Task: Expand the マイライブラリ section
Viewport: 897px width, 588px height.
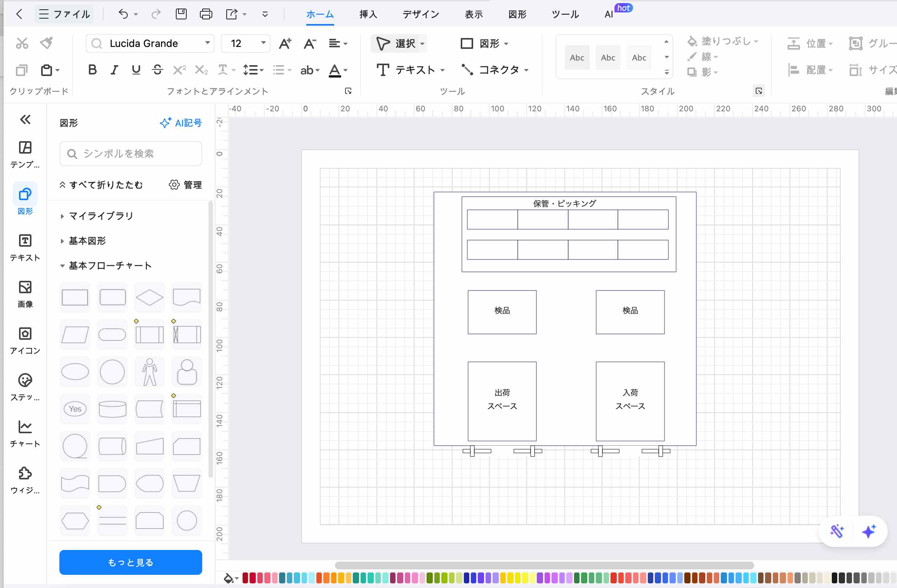Action: click(x=97, y=216)
